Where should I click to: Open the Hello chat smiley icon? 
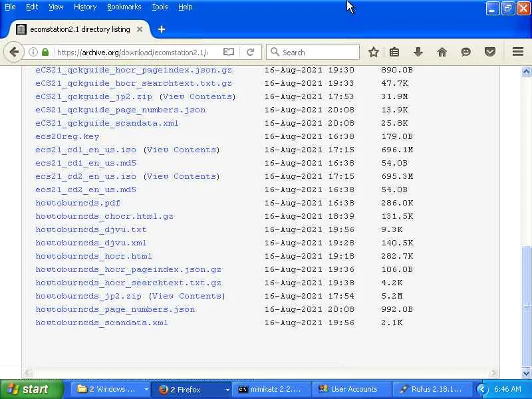click(466, 53)
